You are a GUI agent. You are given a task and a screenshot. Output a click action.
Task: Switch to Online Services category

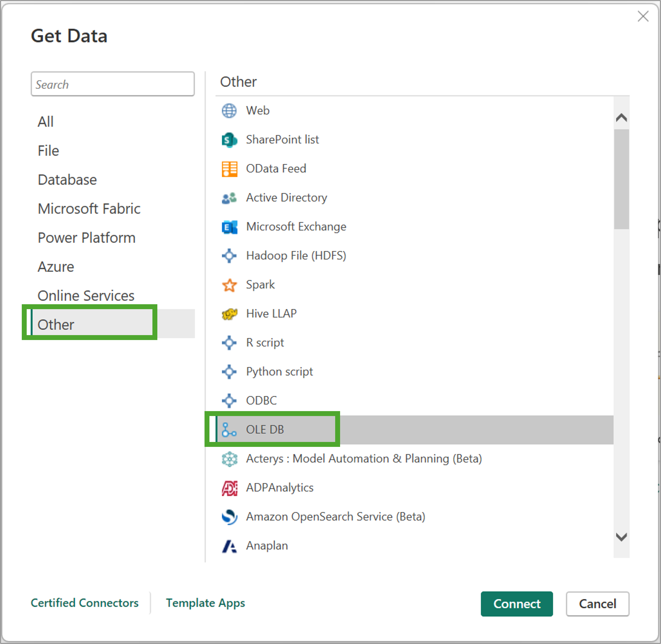point(86,296)
